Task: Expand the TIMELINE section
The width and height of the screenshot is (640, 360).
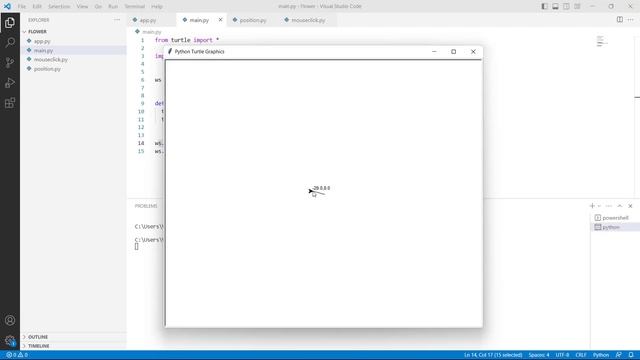Action: pos(38,346)
